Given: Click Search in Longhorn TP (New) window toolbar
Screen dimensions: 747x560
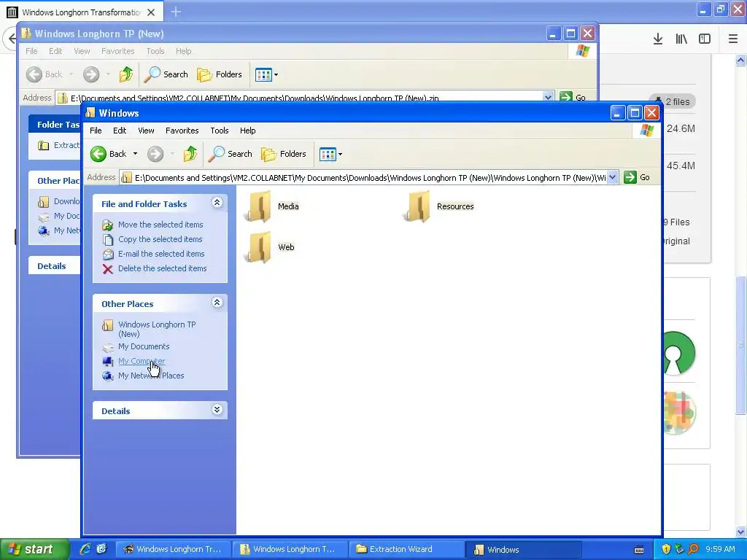Looking at the screenshot, I should click(166, 74).
